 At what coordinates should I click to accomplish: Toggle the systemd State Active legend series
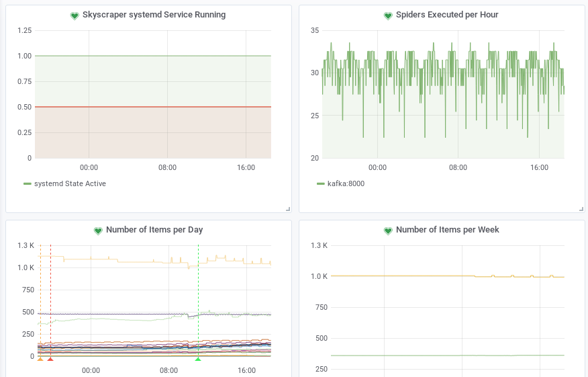70,183
